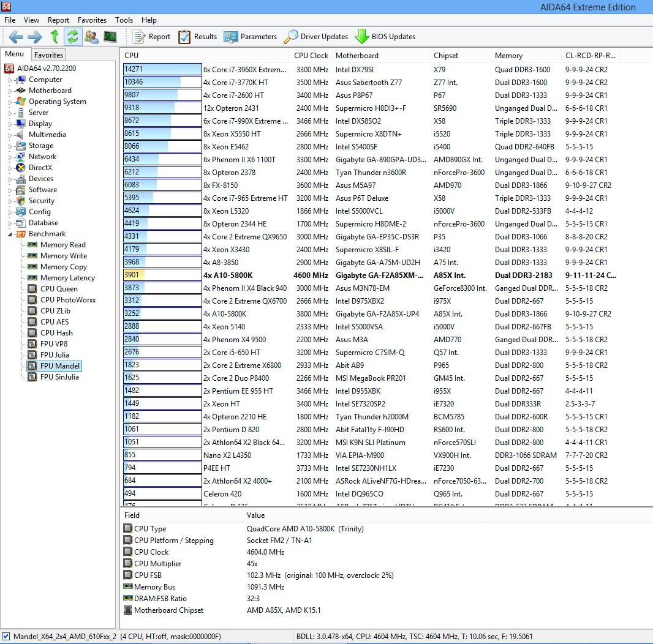Sort by the CPU Clock column header
The height and width of the screenshot is (644, 653).
pyautogui.click(x=311, y=55)
